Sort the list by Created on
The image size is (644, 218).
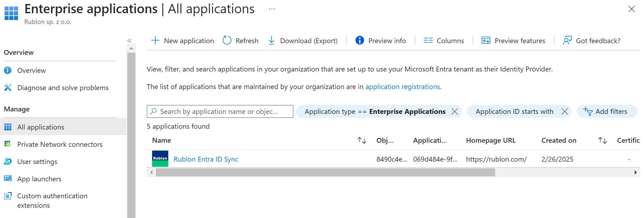pyautogui.click(x=602, y=140)
